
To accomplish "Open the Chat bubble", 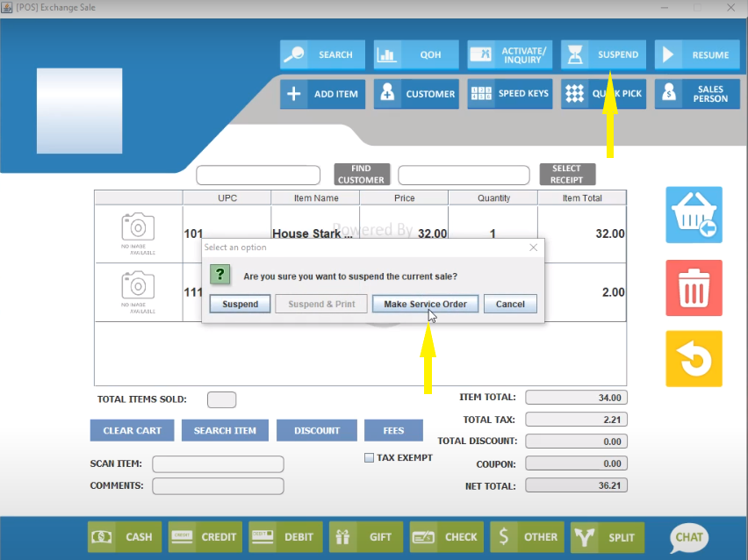I will (689, 537).
